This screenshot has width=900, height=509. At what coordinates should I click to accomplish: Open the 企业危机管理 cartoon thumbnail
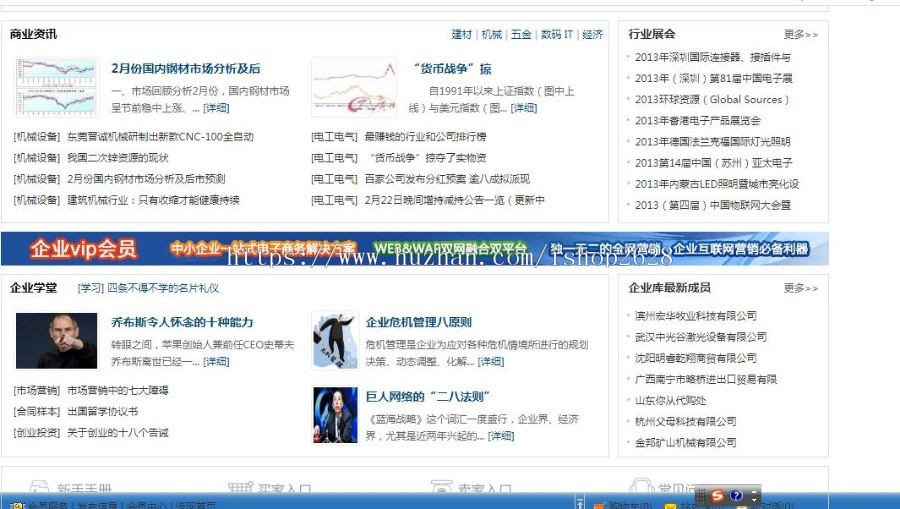pos(335,340)
